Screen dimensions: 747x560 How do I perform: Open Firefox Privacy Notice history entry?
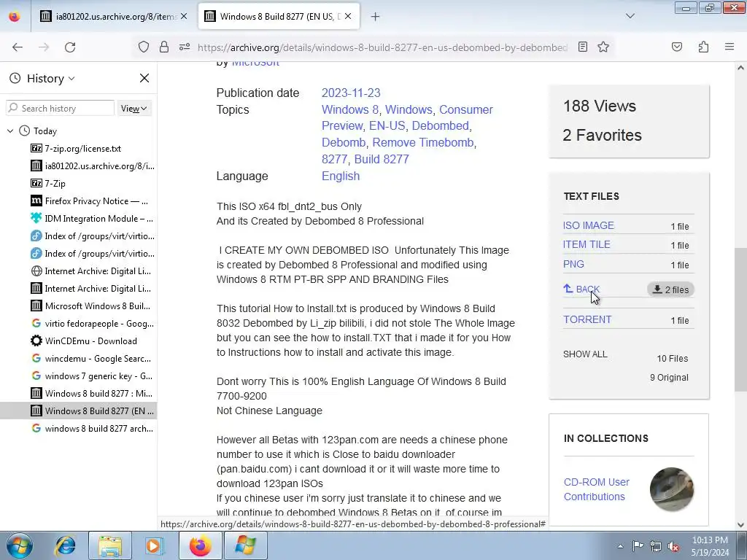(90, 201)
